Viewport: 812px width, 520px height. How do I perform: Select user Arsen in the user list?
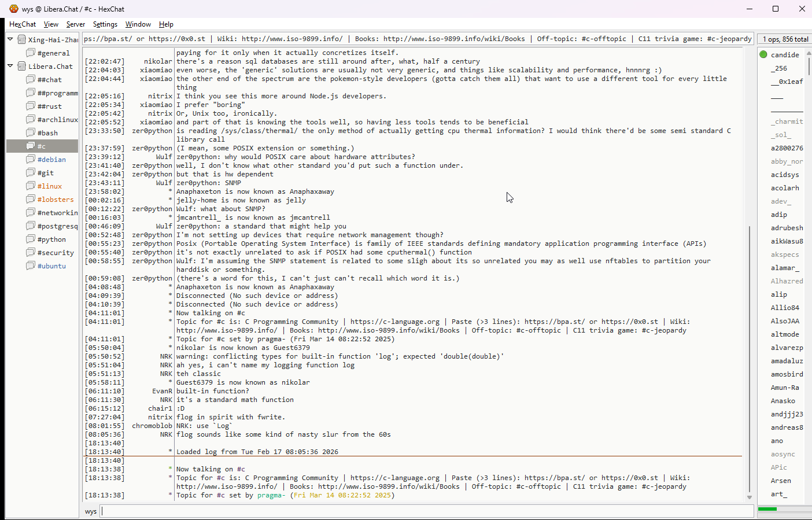(781, 481)
